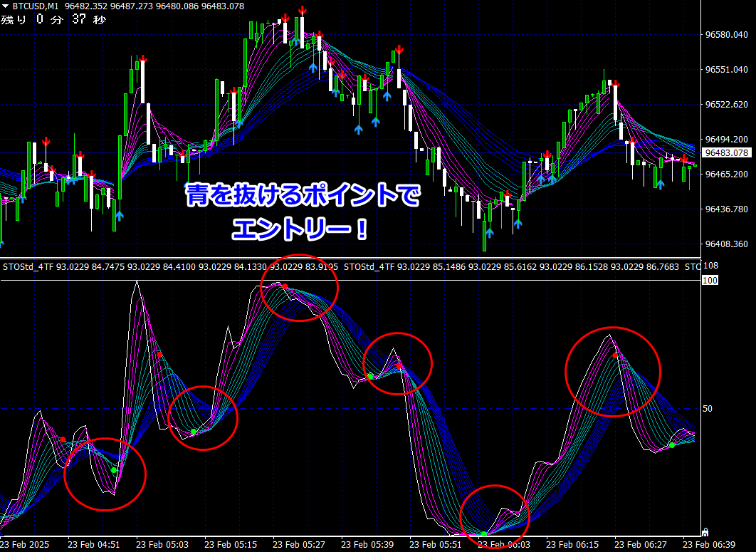
Task: Click the 96580.040 price scale label
Action: [x=727, y=35]
